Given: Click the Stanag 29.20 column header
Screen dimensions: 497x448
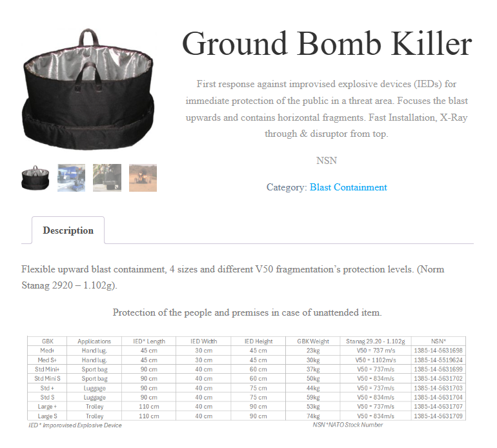Looking at the screenshot, I should [x=375, y=341].
